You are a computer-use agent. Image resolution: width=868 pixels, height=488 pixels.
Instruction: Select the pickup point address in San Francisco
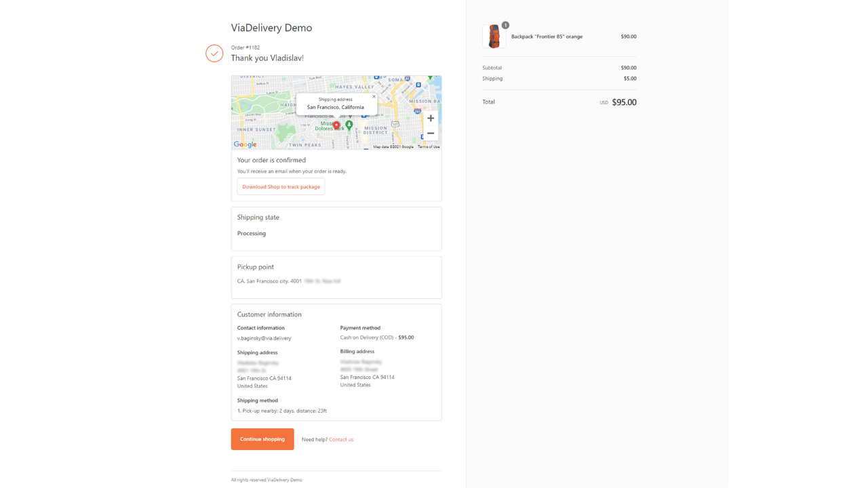tap(288, 281)
